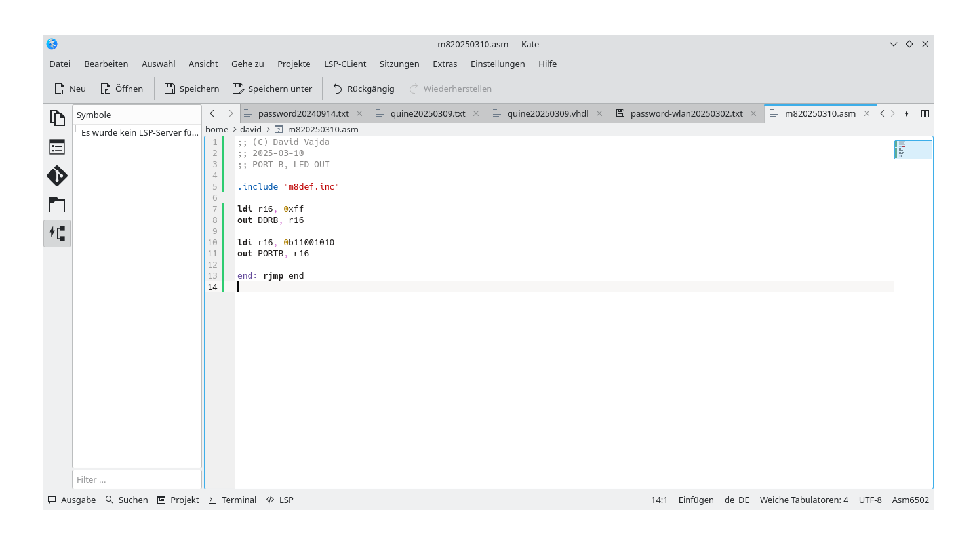
Task: Open the Git sidebar panel
Action: (x=57, y=176)
